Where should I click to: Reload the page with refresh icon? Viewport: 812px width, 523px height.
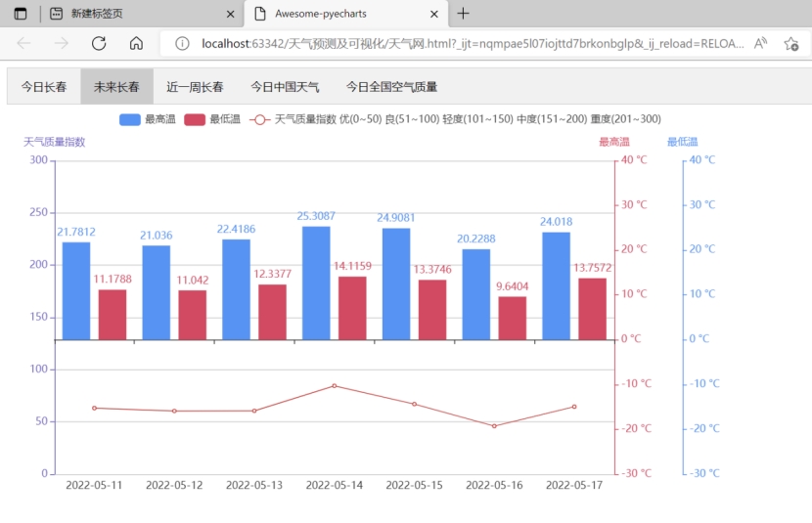99,43
